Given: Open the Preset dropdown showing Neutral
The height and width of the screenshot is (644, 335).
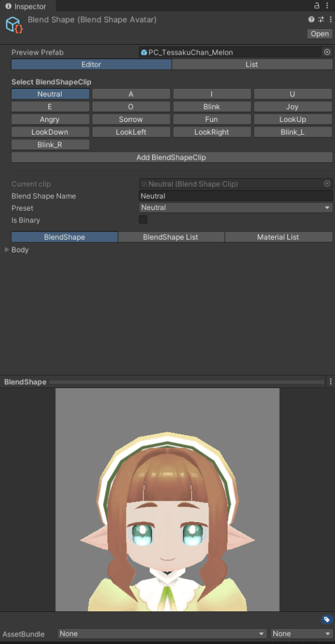Looking at the screenshot, I should point(236,208).
